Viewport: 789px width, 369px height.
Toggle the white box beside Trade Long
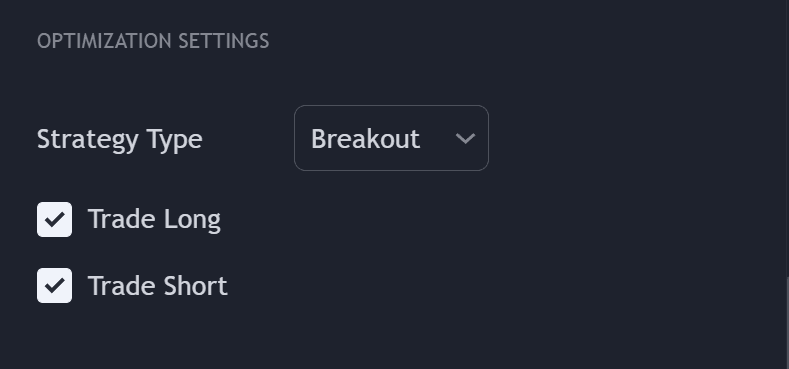pyautogui.click(x=54, y=219)
